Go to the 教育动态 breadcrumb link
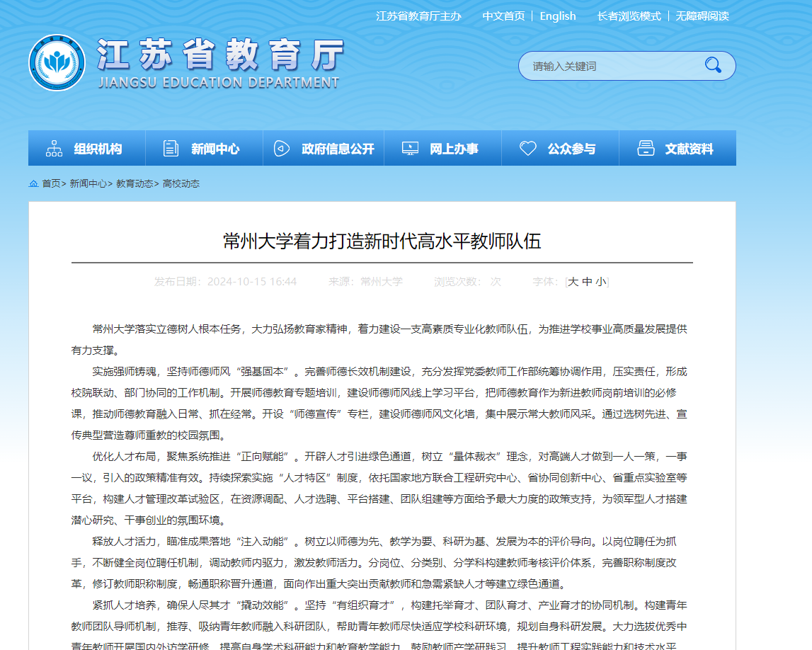 coord(135,183)
